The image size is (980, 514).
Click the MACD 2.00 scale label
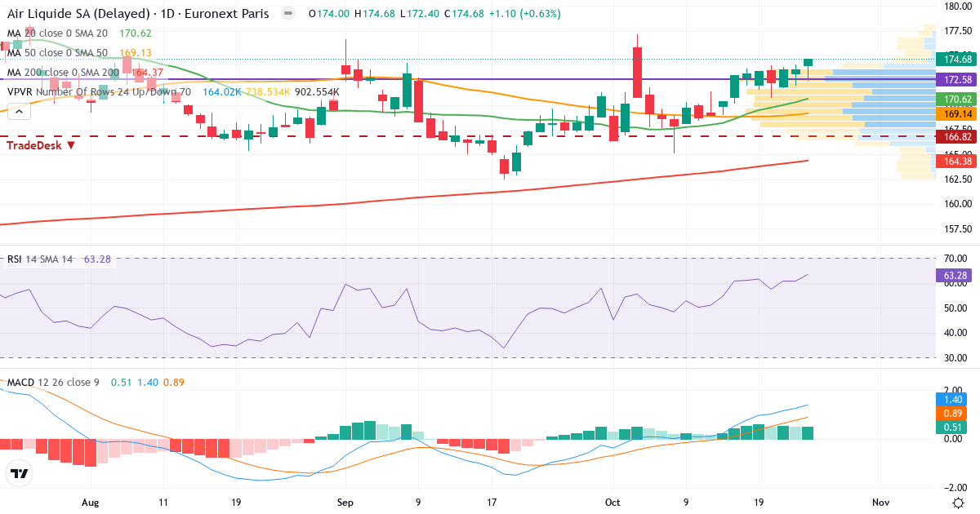(x=954, y=390)
